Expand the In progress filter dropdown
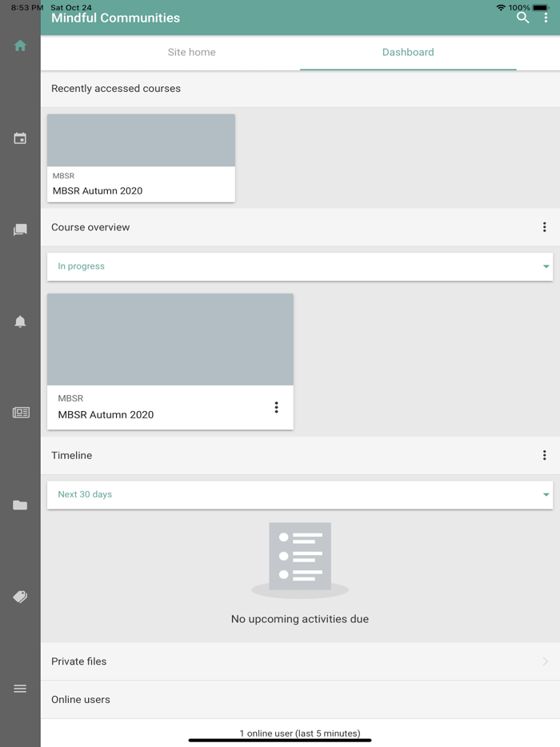 [300, 266]
